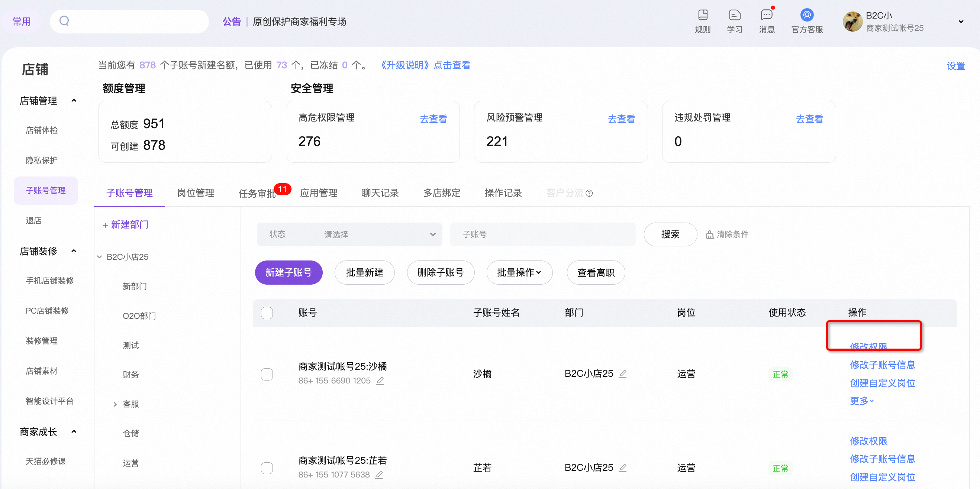Switch to the 聊天记录 tab
The image size is (980, 489).
(380, 193)
